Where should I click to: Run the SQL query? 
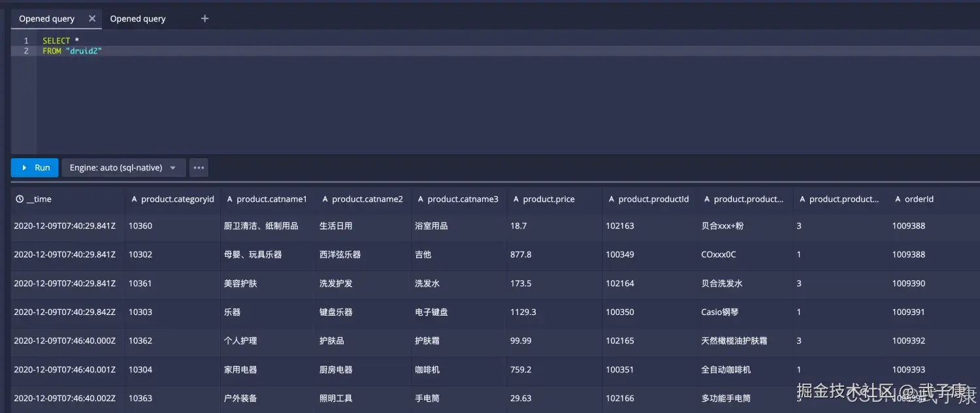[34, 167]
